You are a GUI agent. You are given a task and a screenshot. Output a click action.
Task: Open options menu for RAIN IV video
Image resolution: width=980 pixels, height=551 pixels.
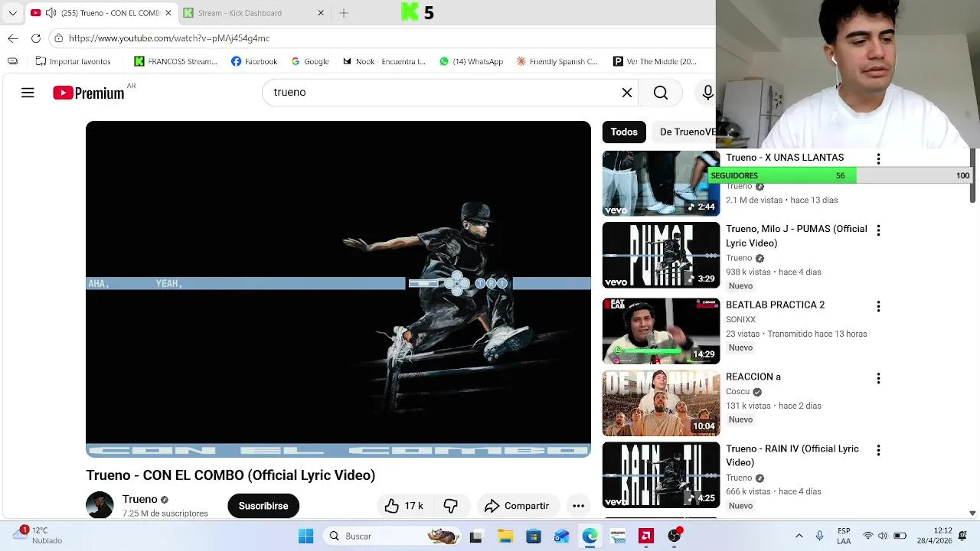tap(878, 450)
